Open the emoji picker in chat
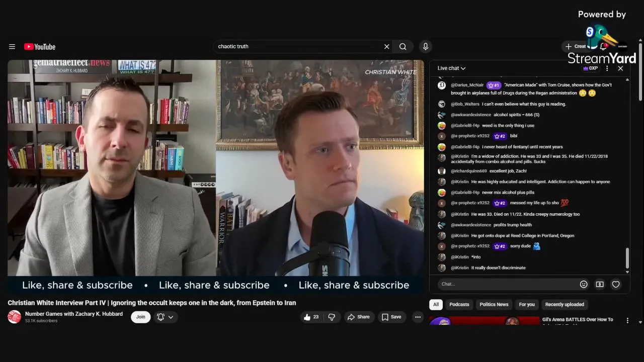This screenshot has height=362, width=644. [x=584, y=284]
